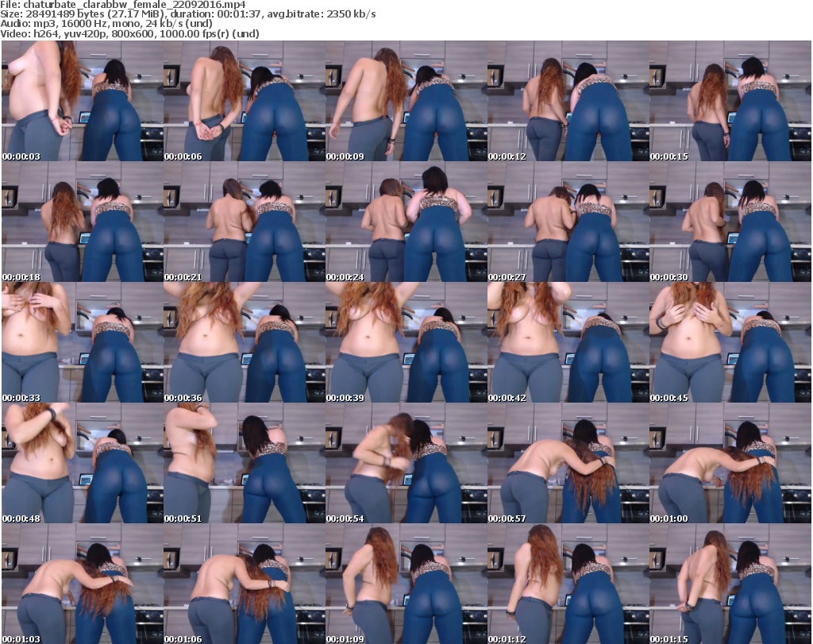
Task: Choose the frame stamped 00:01:00
Action: coord(730,463)
